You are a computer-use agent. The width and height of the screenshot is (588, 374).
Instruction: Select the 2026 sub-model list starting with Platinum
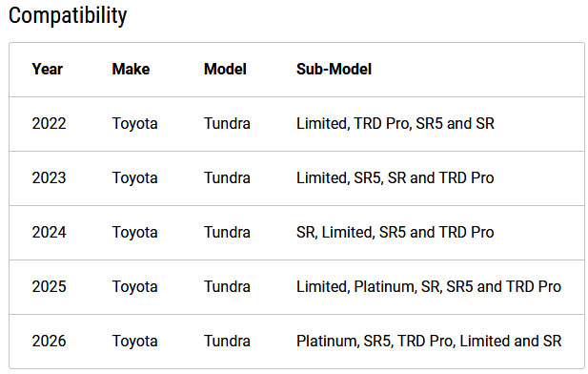coord(429,342)
